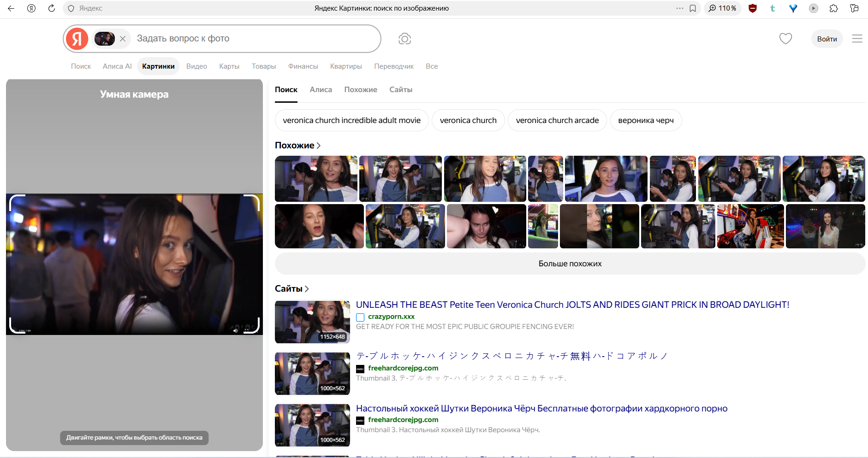Open the Карты navigation item
868x458 pixels.
pyautogui.click(x=229, y=66)
